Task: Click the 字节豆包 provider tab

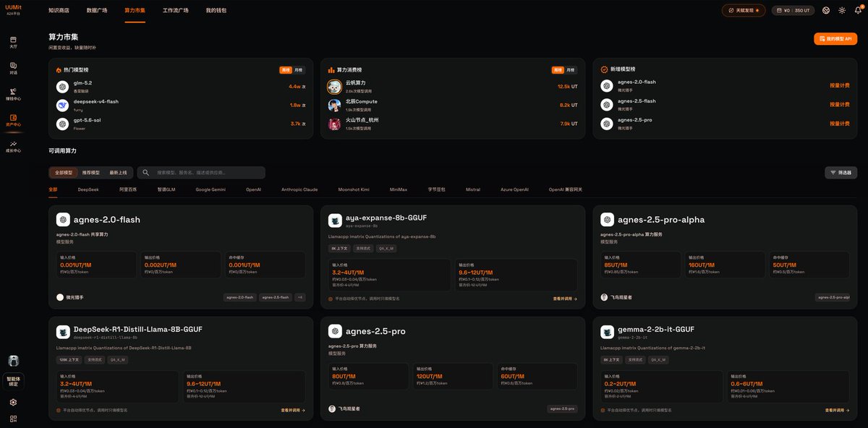Action: [436, 189]
